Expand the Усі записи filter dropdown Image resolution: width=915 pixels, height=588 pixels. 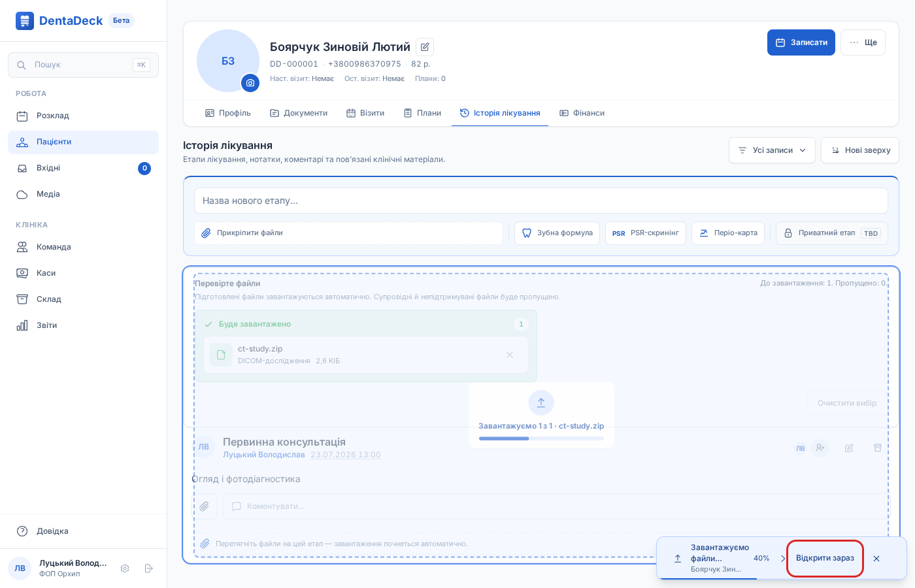point(772,150)
